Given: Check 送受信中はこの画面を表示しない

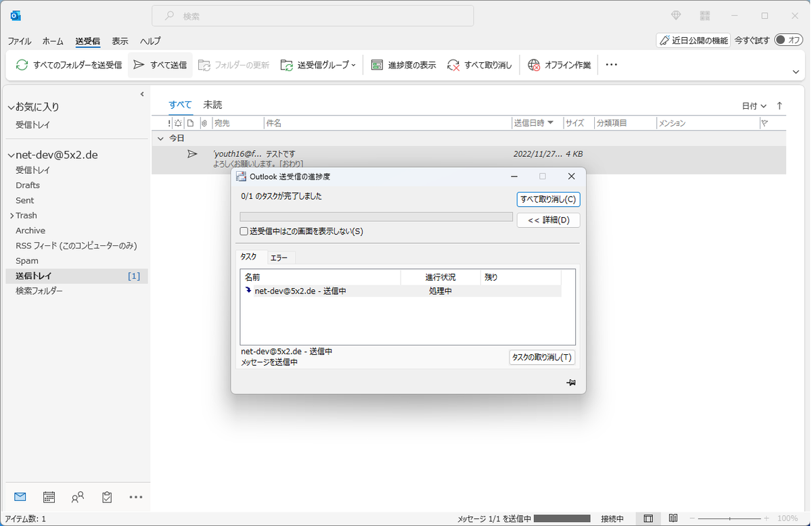Looking at the screenshot, I should click(x=244, y=231).
